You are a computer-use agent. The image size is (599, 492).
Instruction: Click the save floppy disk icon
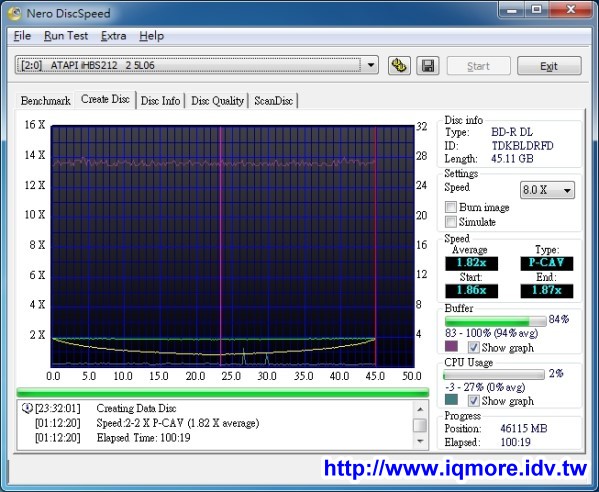coord(427,66)
